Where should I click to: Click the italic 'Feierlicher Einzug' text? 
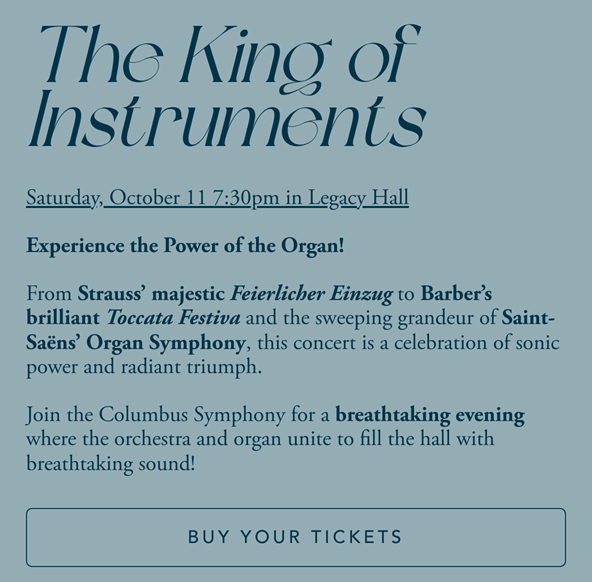pos(311,294)
